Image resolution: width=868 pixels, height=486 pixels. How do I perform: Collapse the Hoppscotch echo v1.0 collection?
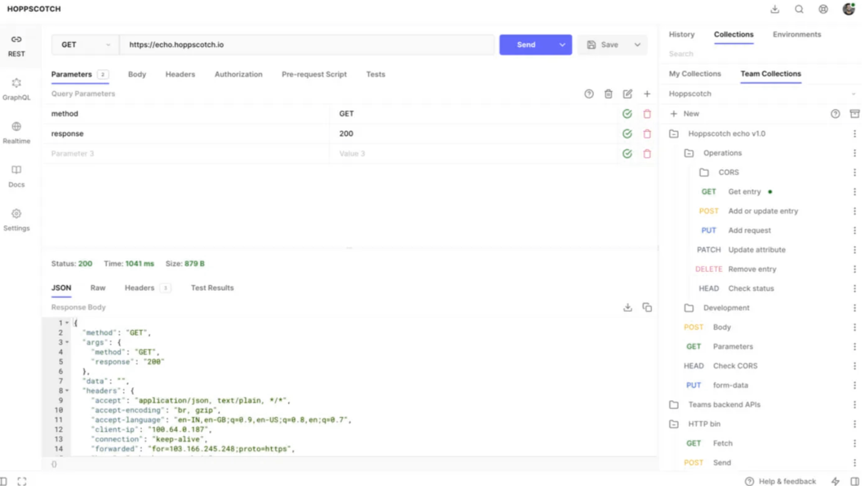point(674,133)
